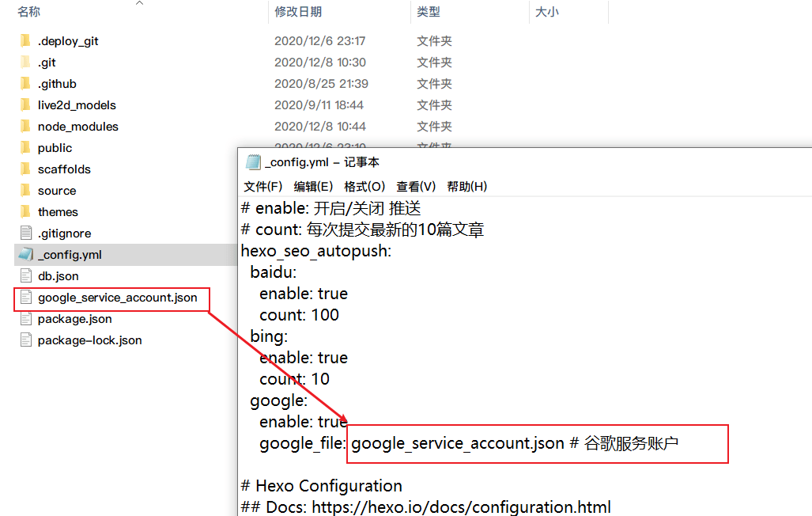Click the Notepad icon in _config.yml title bar
The width and height of the screenshot is (812, 516).
click(x=254, y=161)
